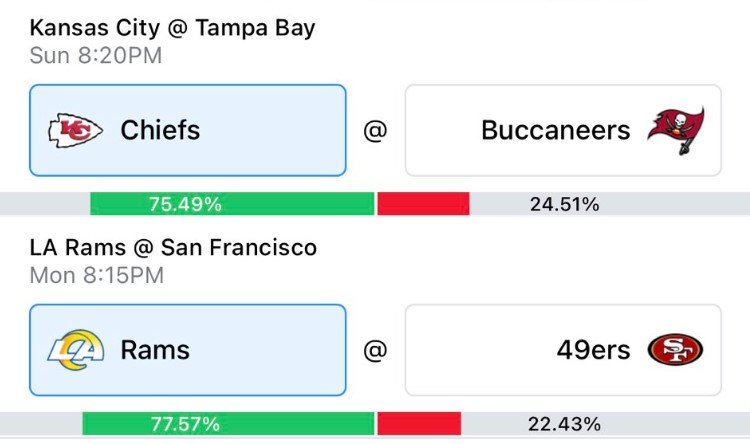This screenshot has height=444, width=750.
Task: Click the green 75.49% pick bar
Action: [x=232, y=204]
